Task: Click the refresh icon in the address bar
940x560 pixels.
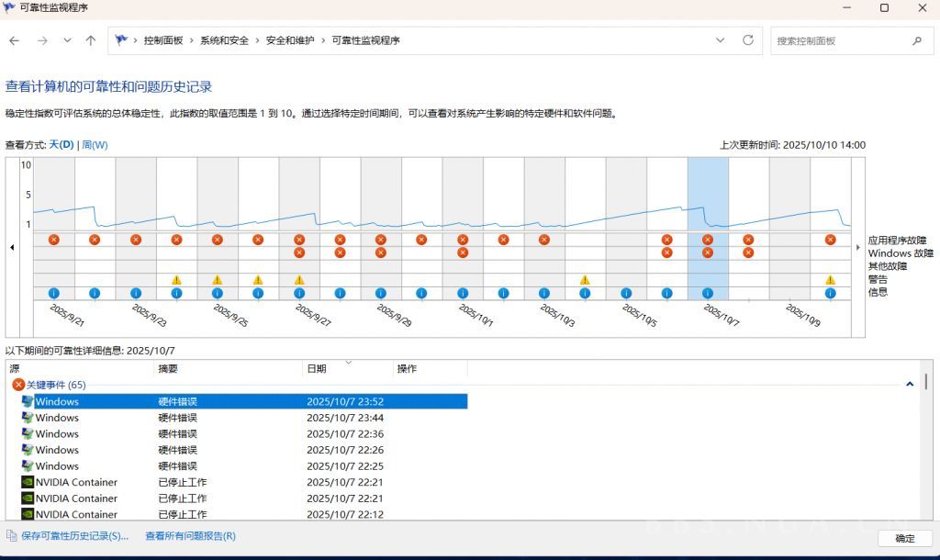Action: point(748,40)
